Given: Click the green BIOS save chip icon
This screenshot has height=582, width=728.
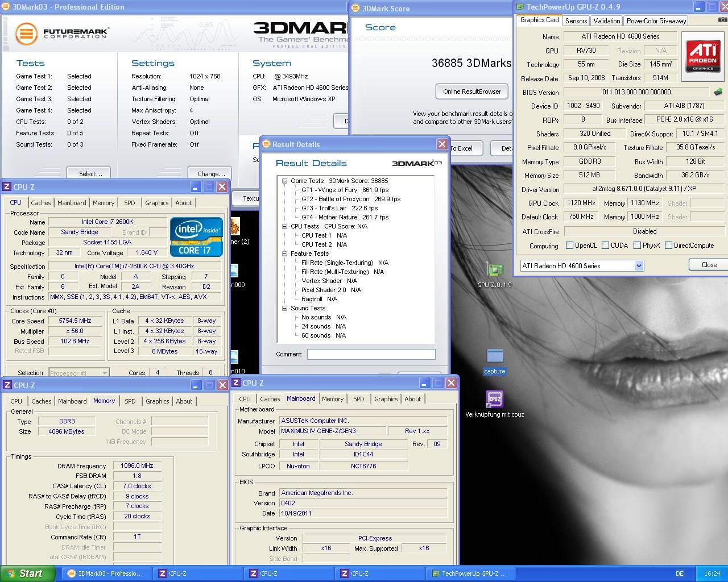Looking at the screenshot, I should tap(718, 92).
